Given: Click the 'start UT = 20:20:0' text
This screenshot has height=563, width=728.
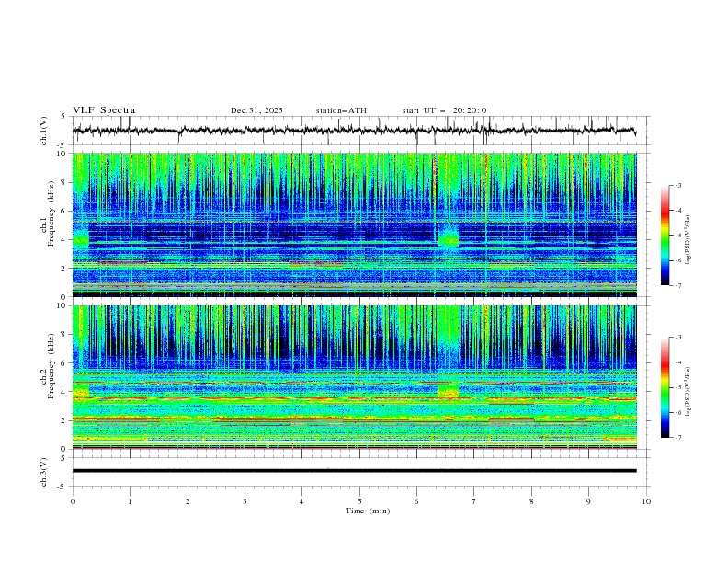Looking at the screenshot, I should 444,110.
